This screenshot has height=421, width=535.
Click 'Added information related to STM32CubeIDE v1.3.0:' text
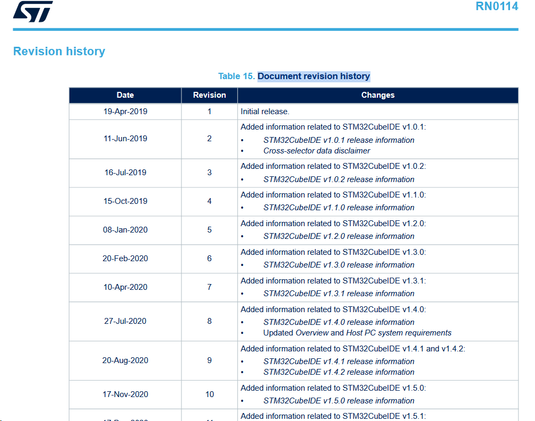point(333,252)
